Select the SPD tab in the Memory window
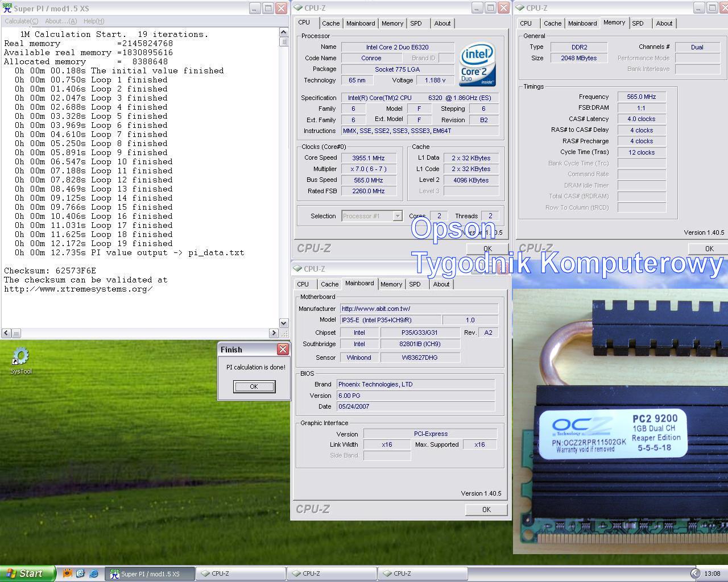The image size is (728, 582). 638,23
